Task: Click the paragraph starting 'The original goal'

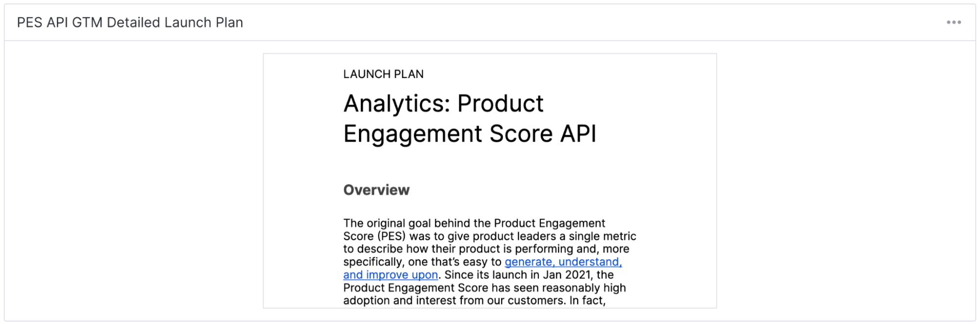Action: point(490,262)
